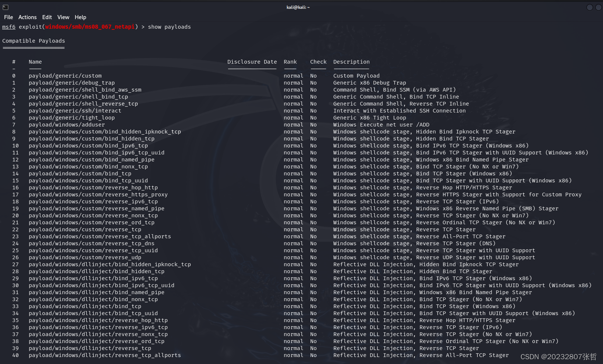Click the Compatible Payloads heading

(33, 41)
